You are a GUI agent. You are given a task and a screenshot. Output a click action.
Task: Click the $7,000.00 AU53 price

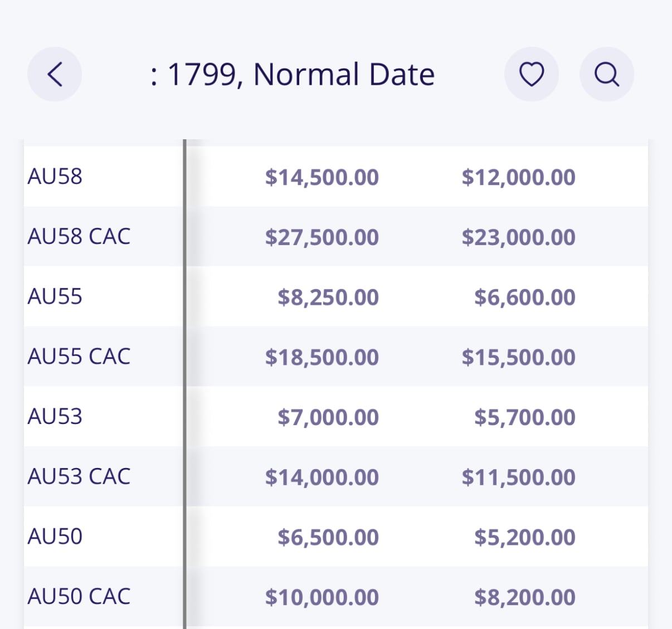pyautogui.click(x=328, y=417)
